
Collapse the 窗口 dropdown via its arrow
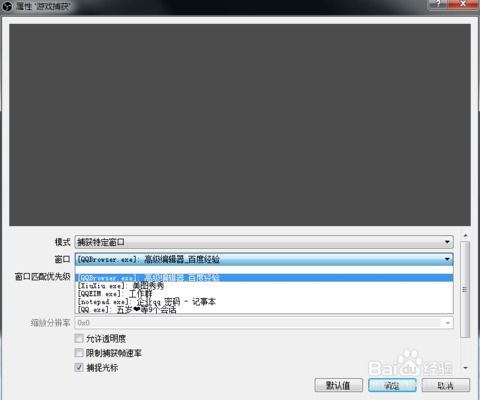(x=447, y=259)
